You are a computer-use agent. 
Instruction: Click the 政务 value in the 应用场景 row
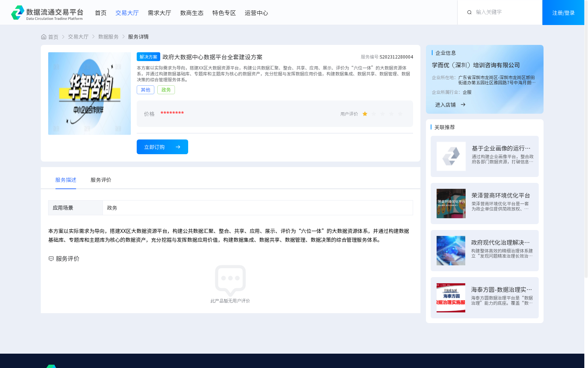pyautogui.click(x=112, y=208)
